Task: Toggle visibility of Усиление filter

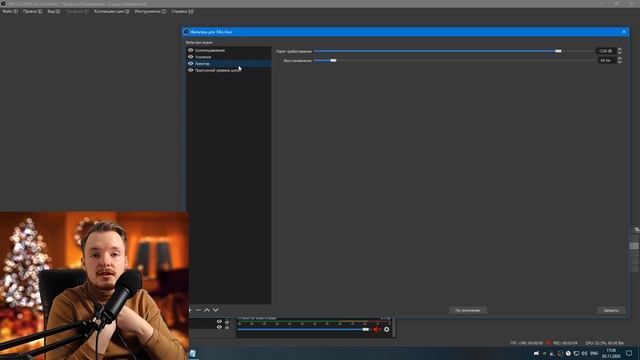Action: click(x=190, y=57)
